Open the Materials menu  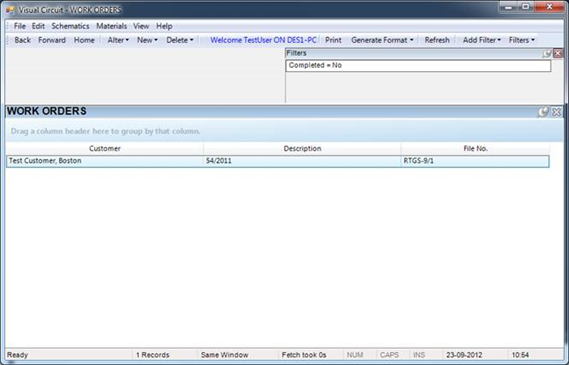111,26
